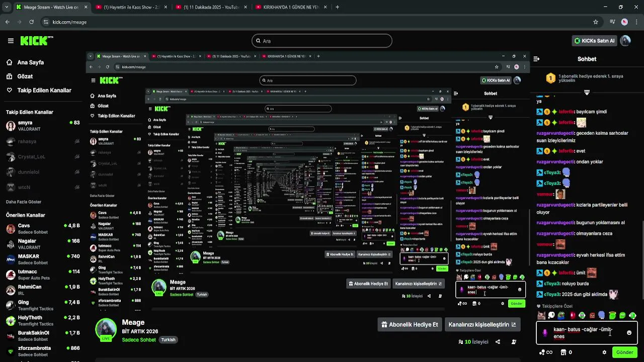Viewport: 644px width, 362px height.
Task: Insert the green frog bird emote
Action: click(561, 316)
